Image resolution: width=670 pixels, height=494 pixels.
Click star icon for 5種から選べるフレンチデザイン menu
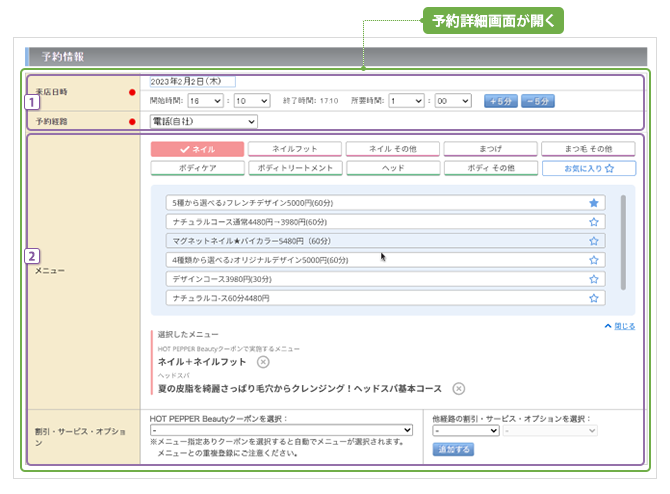594,203
